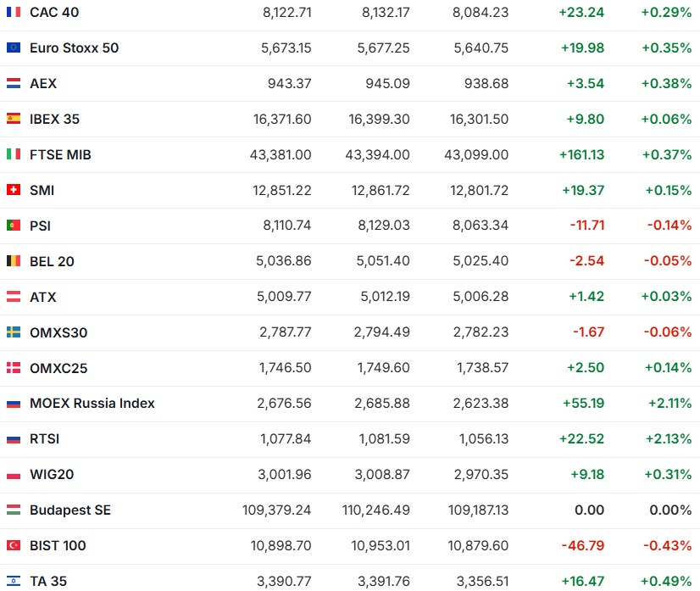Click the Spanish flag icon next to IBEX 35
Image resolution: width=700 pixels, height=591 pixels.
13,119
